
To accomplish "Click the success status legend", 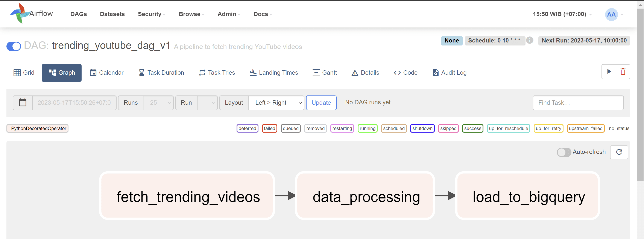I will (473, 128).
